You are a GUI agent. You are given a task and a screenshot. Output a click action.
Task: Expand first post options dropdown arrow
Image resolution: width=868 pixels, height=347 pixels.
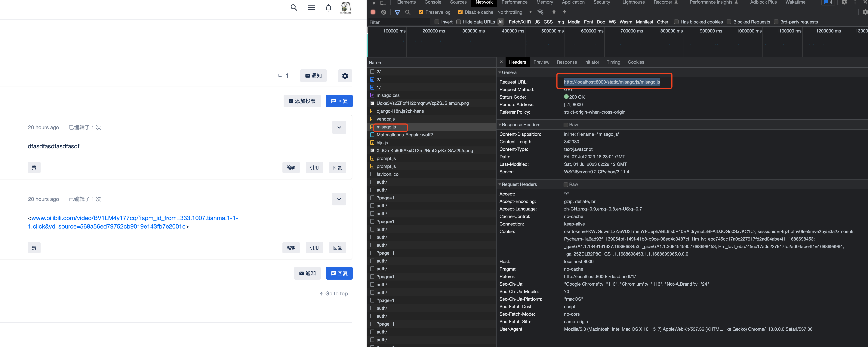pos(339,127)
